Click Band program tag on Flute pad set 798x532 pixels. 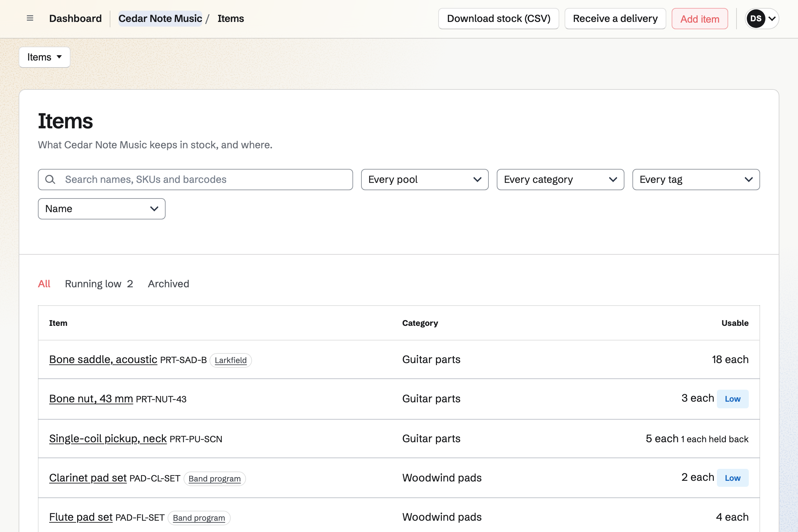(x=199, y=518)
